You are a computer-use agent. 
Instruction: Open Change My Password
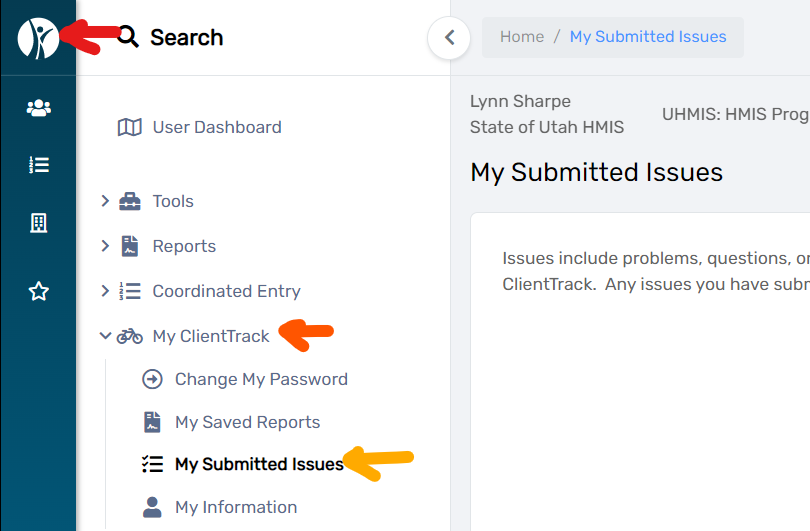click(x=260, y=379)
